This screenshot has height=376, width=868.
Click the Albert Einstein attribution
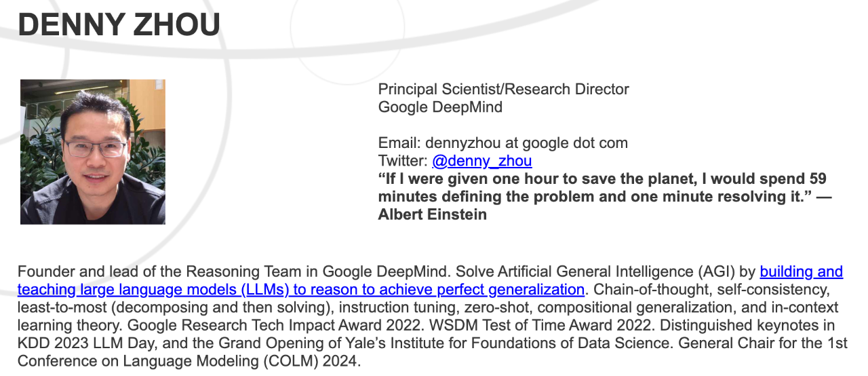coord(432,214)
